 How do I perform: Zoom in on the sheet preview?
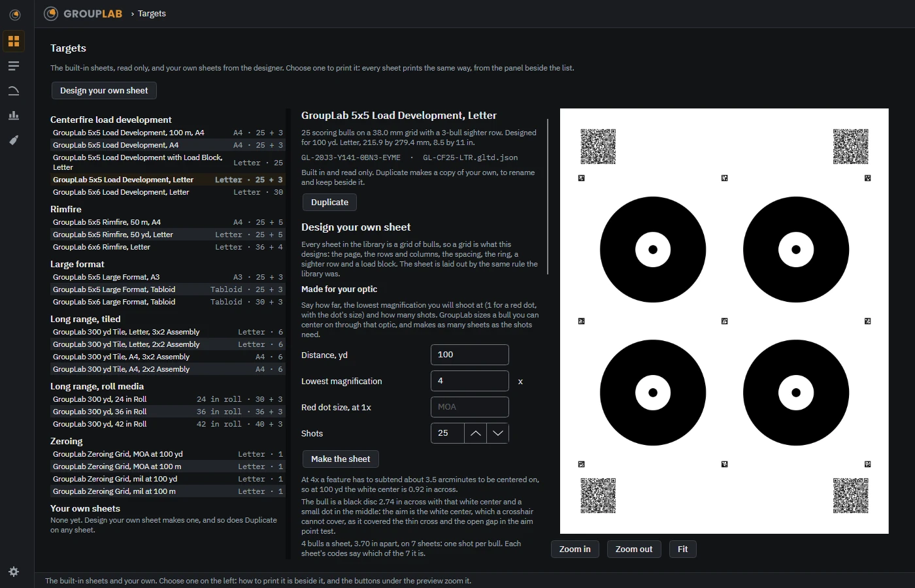coord(575,549)
